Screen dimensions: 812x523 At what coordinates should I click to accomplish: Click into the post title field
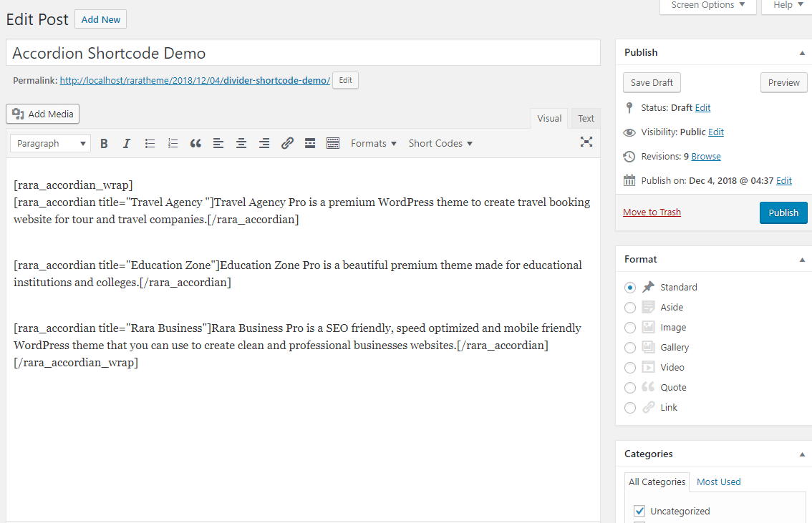click(303, 53)
